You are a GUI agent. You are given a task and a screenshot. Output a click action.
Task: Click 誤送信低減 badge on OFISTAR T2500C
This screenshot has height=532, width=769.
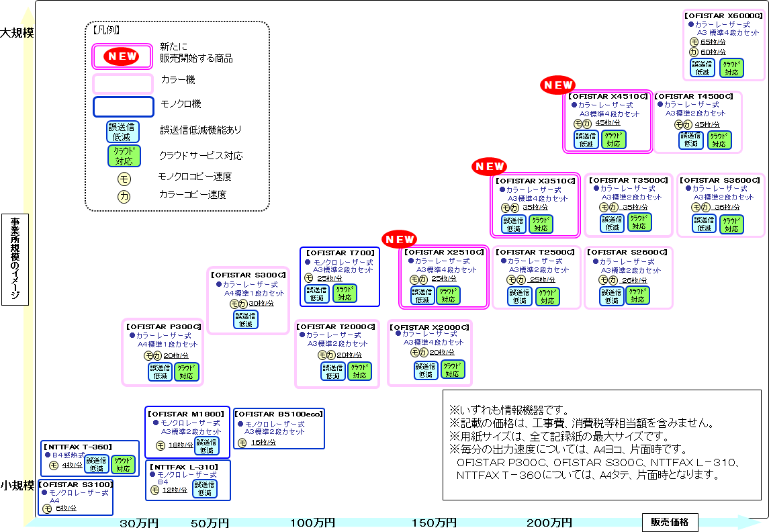click(520, 296)
